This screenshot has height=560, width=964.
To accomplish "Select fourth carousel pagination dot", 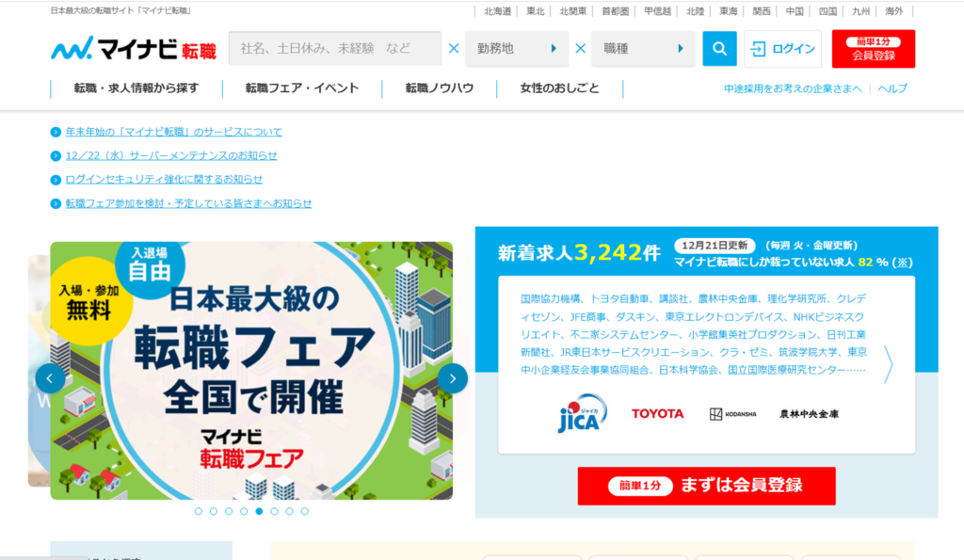I will pos(244,511).
